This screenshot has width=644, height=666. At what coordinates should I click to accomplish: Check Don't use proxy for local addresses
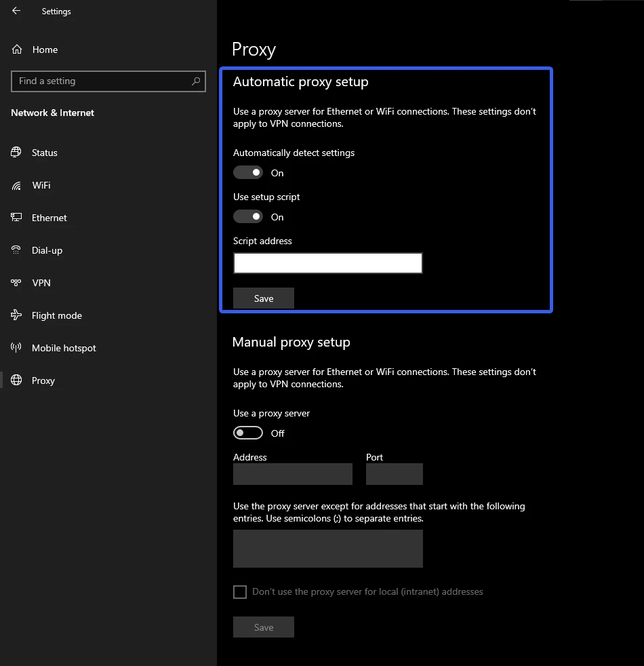(x=240, y=592)
